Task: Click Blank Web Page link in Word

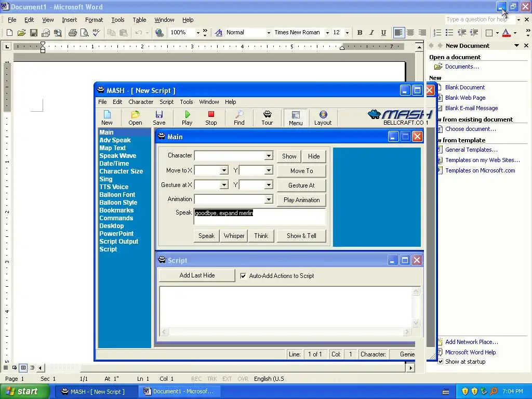Action: [465, 98]
